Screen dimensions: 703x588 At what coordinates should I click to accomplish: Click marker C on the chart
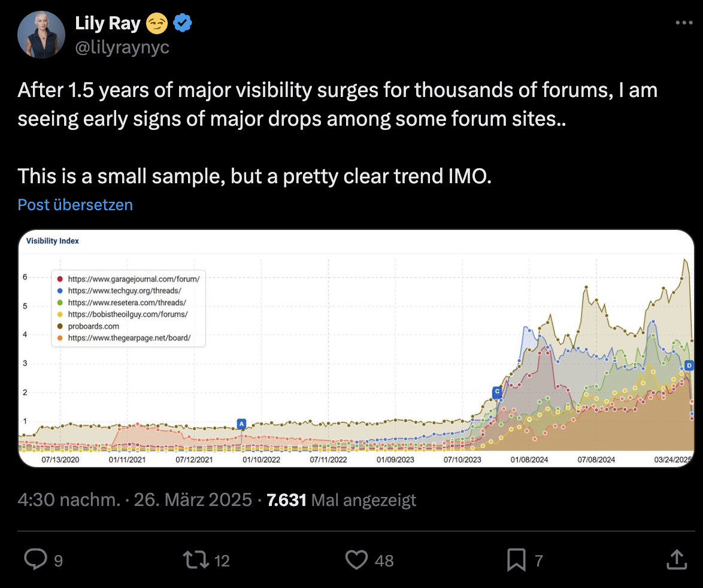point(497,392)
